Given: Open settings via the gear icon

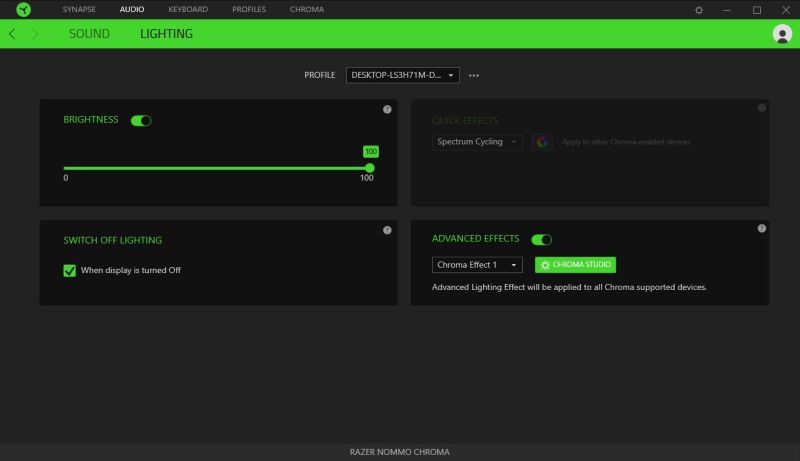Looking at the screenshot, I should 699,10.
